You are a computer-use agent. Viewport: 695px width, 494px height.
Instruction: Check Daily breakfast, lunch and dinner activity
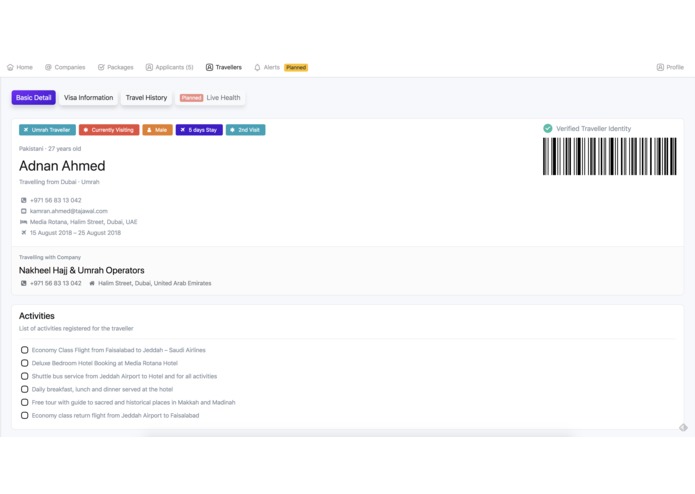(24, 389)
